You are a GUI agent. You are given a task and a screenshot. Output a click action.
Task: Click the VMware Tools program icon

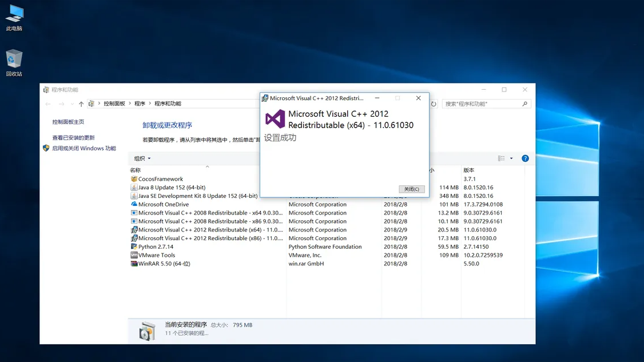point(134,255)
